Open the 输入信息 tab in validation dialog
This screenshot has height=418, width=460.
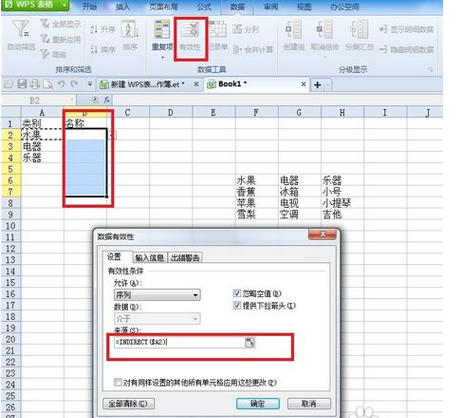(x=150, y=258)
